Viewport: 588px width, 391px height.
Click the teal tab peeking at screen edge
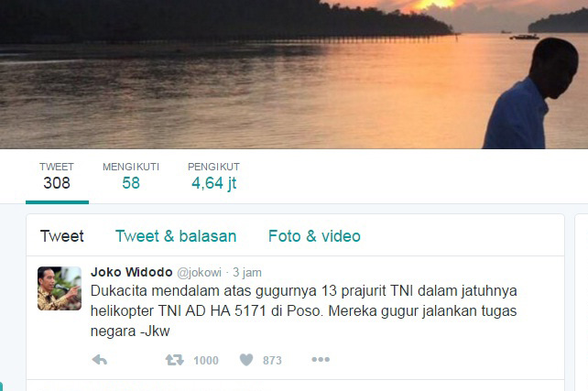coord(1,386)
